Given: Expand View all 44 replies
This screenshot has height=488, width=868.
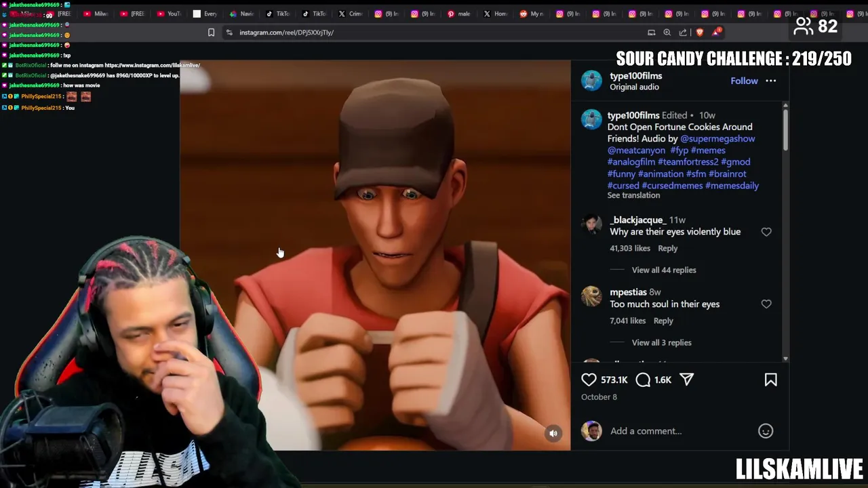Looking at the screenshot, I should [x=664, y=270].
